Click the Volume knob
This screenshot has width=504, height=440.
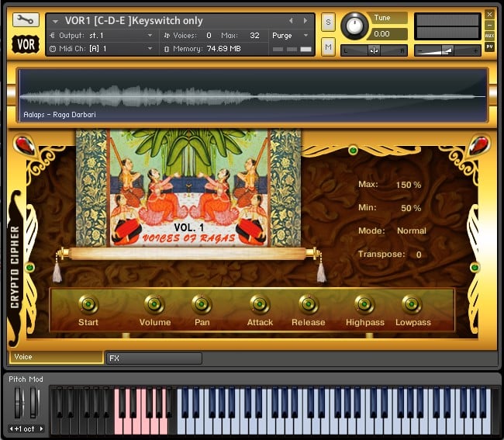[155, 304]
